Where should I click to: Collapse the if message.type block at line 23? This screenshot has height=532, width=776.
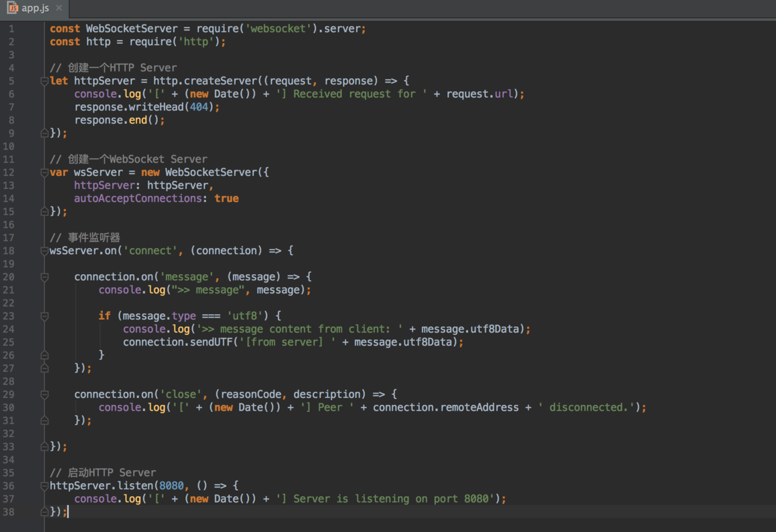44,317
